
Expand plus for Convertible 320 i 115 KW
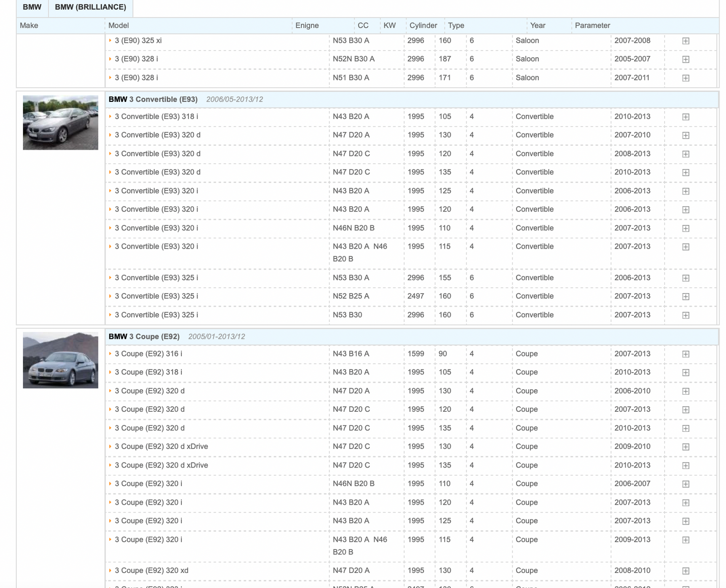[685, 247]
